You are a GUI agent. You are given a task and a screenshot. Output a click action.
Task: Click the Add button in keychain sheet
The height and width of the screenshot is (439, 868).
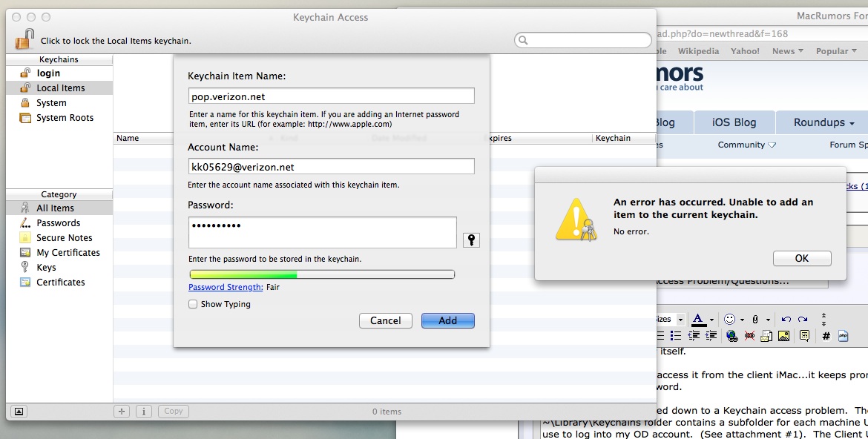[448, 320]
